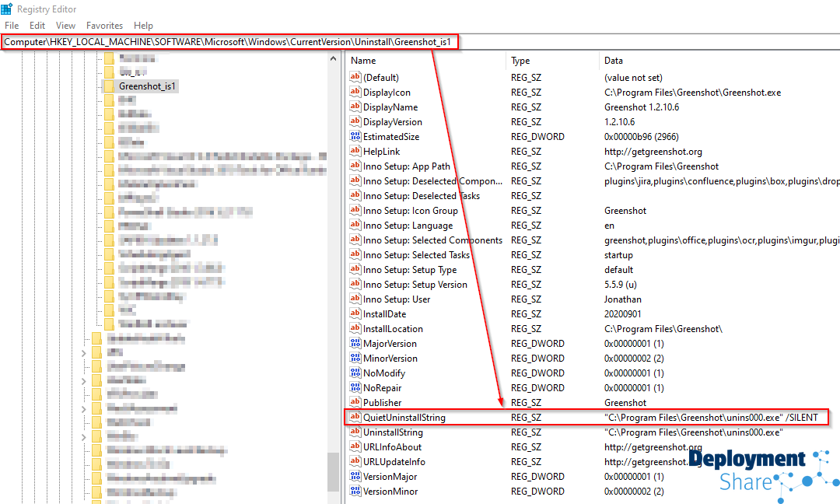
Task: Open the Help menu
Action: tap(143, 25)
